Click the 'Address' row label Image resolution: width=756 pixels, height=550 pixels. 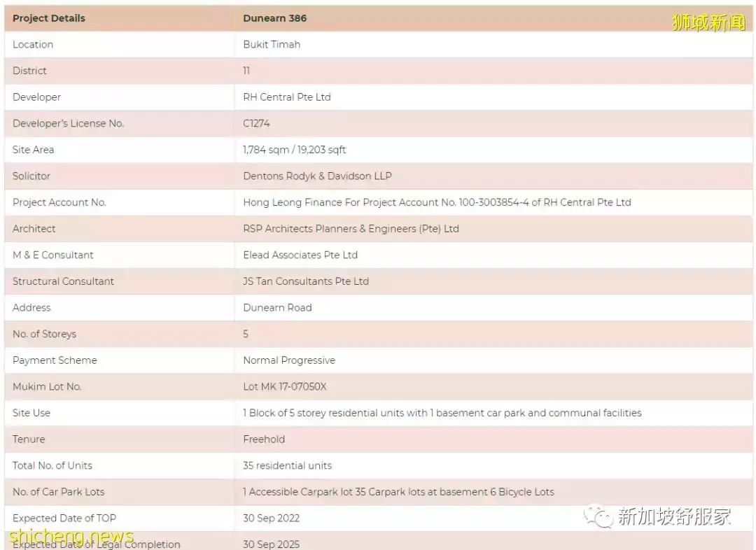(x=31, y=307)
